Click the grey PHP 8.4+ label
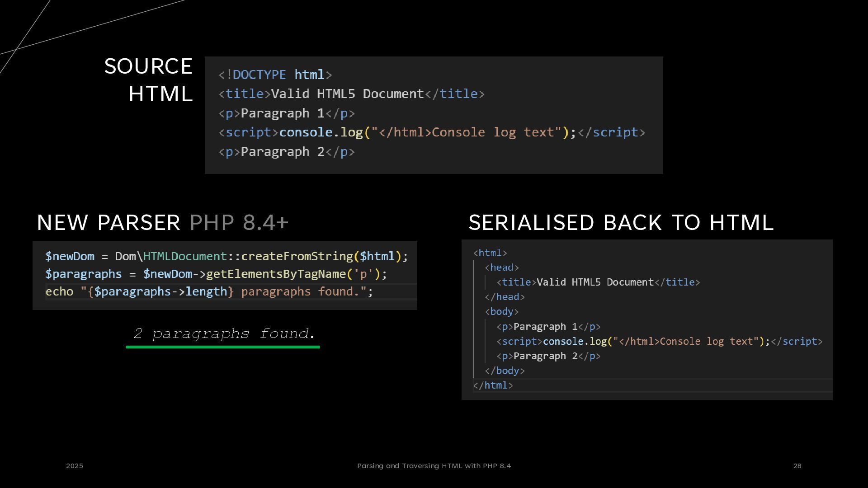 239,223
